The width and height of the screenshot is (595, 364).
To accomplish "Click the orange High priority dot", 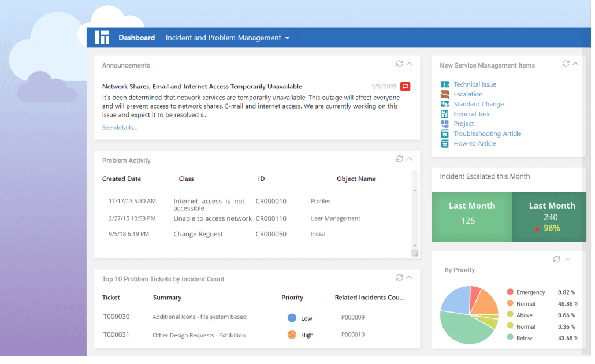I will [x=292, y=335].
